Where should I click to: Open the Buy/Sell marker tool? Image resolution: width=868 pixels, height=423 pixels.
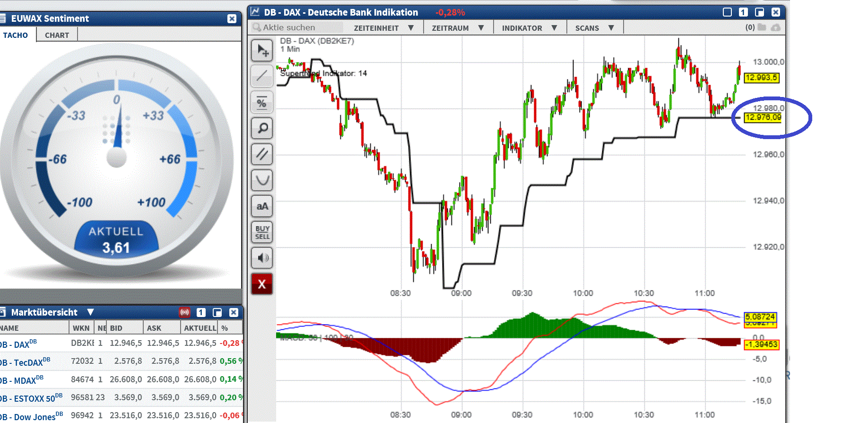click(262, 232)
